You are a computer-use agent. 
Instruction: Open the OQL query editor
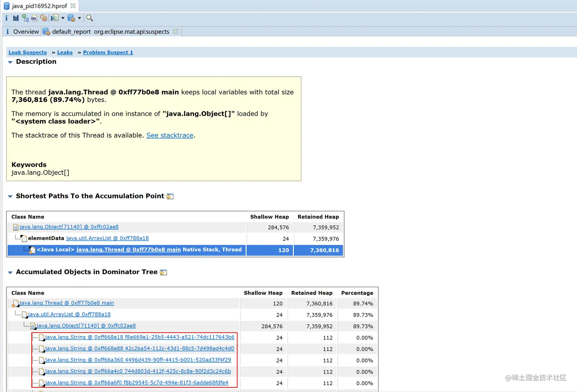[34, 18]
